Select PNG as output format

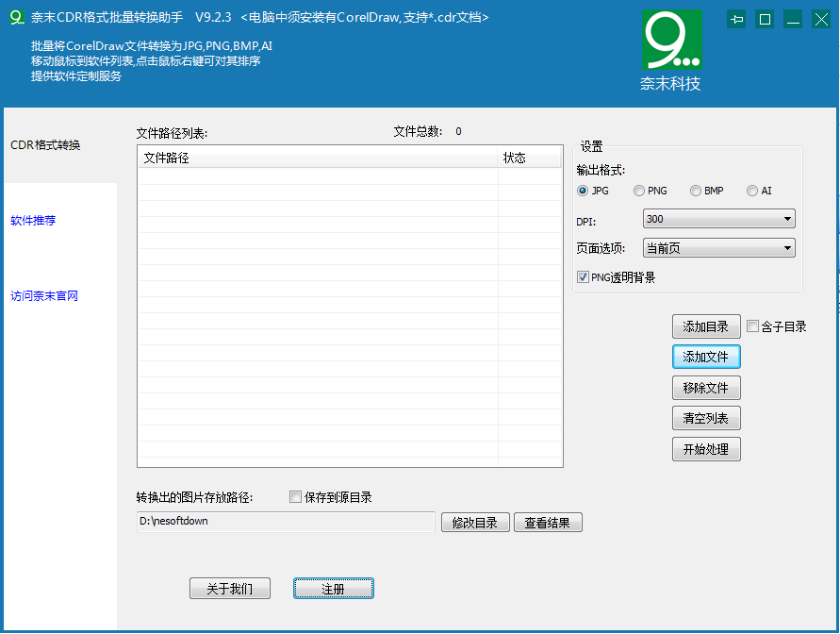click(x=639, y=191)
